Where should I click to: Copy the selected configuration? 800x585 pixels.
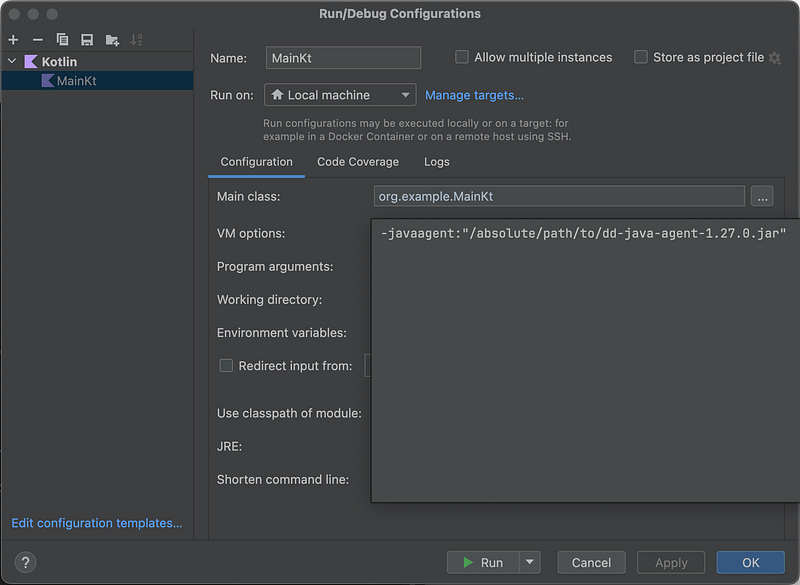(62, 40)
